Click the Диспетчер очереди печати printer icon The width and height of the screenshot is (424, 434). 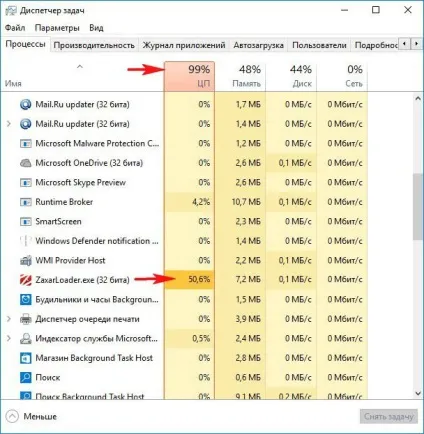(x=26, y=319)
